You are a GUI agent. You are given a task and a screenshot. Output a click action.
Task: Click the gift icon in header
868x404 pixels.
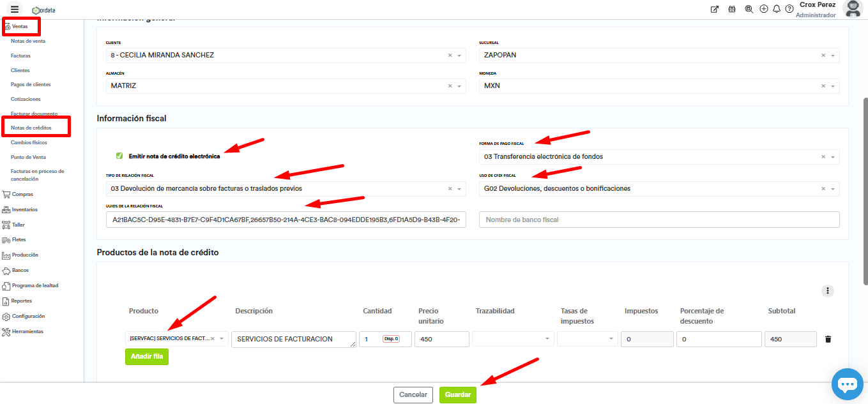[x=732, y=9]
